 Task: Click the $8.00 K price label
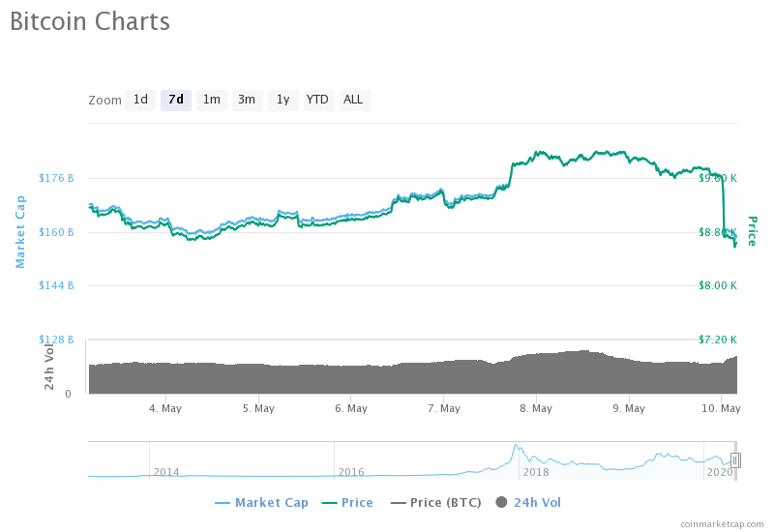click(718, 285)
